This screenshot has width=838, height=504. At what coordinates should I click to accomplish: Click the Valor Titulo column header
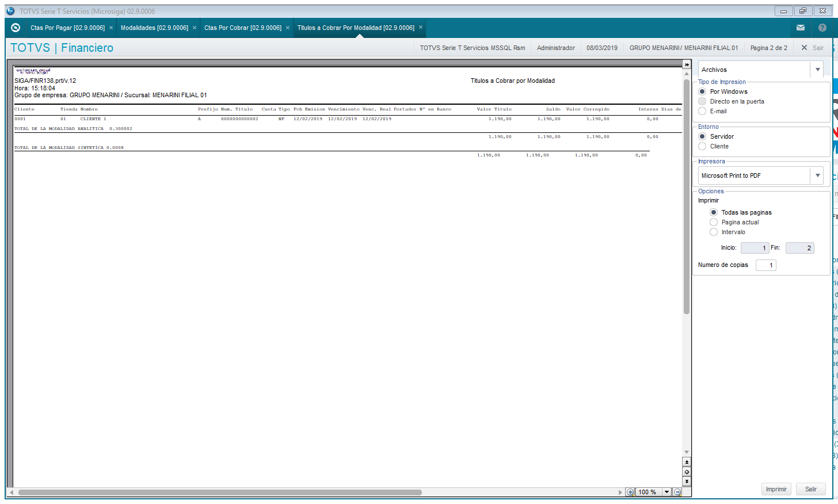[494, 109]
